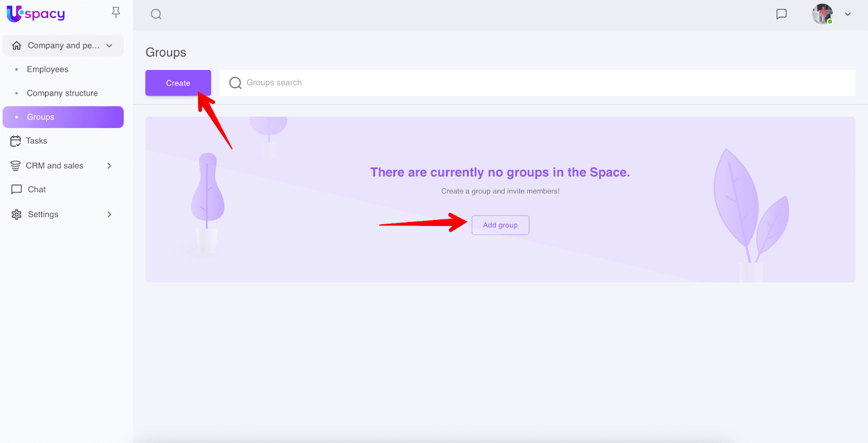Open CRM and sales menu
The width and height of the screenshot is (868, 443).
coord(55,166)
